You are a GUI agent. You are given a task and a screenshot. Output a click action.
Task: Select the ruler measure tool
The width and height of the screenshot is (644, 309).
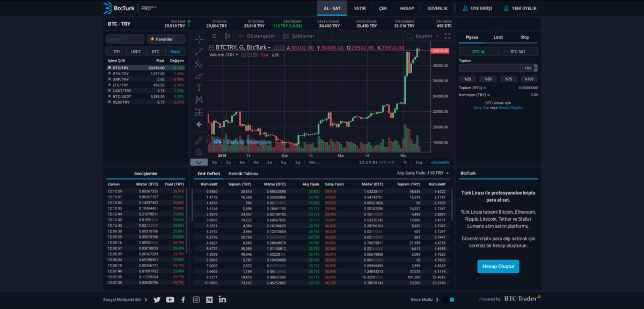(x=199, y=140)
